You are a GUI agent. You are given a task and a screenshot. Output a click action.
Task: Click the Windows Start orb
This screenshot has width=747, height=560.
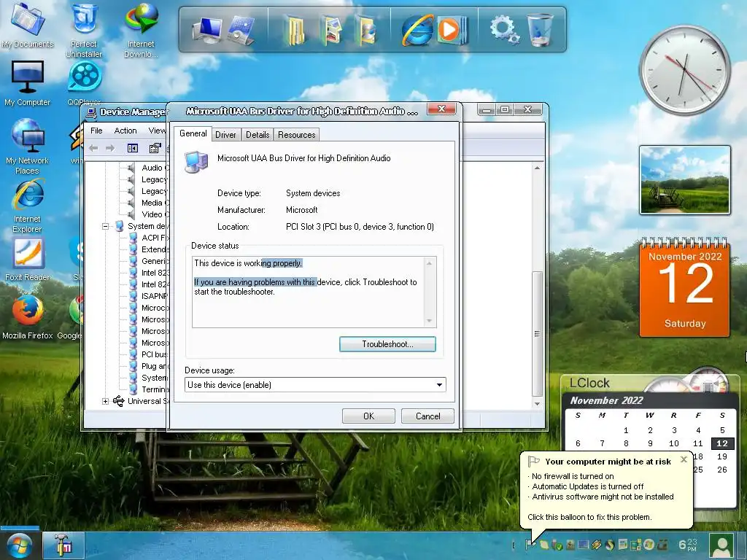click(x=19, y=546)
